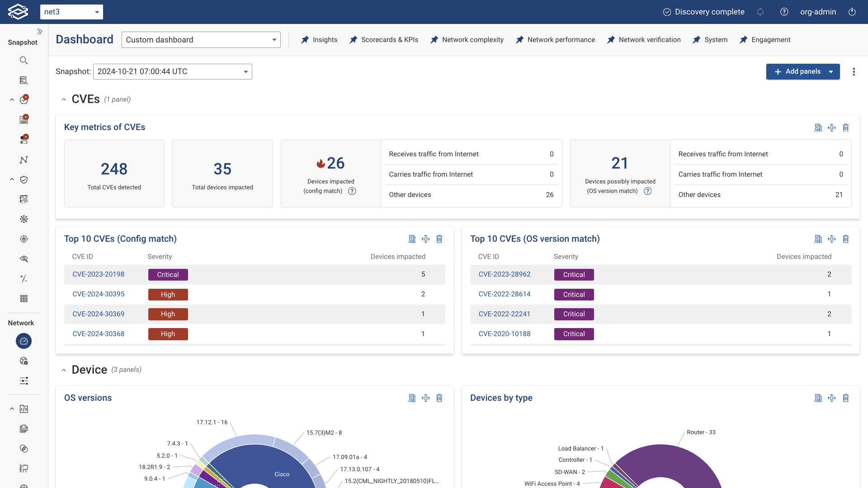Open the Custom dashboard dropdown
868x488 pixels.
click(201, 40)
